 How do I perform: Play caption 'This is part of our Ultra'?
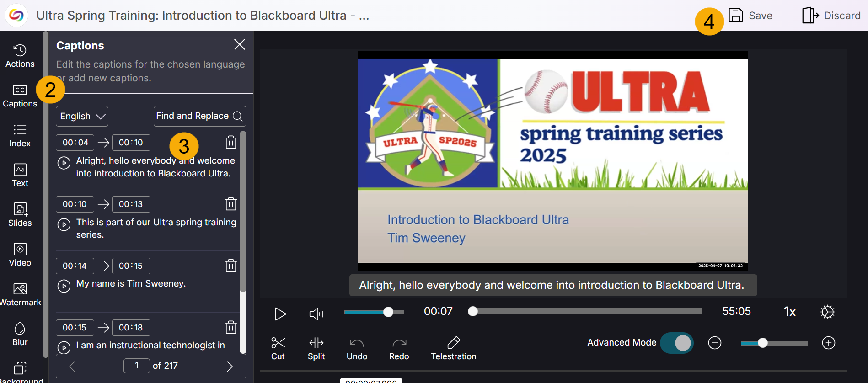tap(64, 224)
